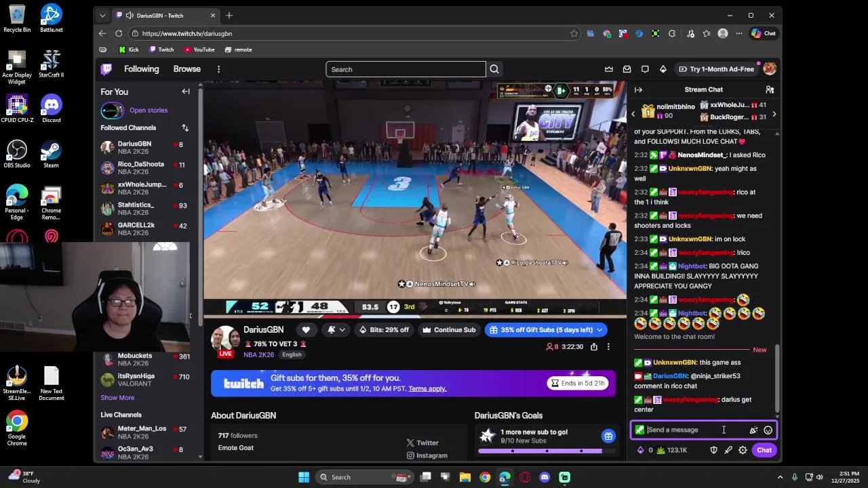The image size is (868, 488).
Task: Open the Twitter social link
Action: (x=422, y=443)
